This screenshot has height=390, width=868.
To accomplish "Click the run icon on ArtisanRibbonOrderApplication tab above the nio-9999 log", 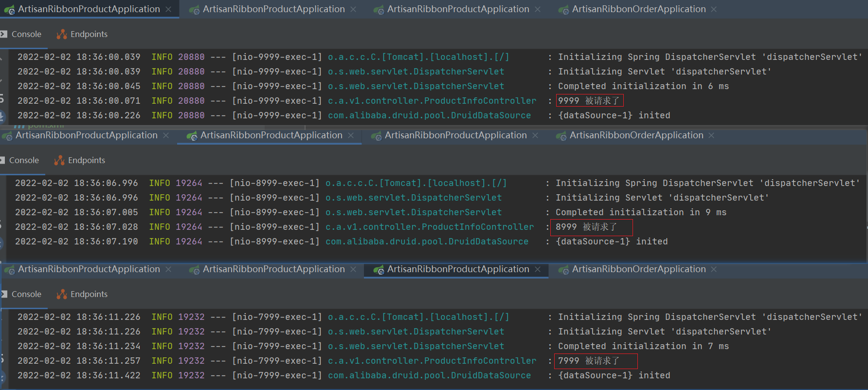I will click(563, 9).
